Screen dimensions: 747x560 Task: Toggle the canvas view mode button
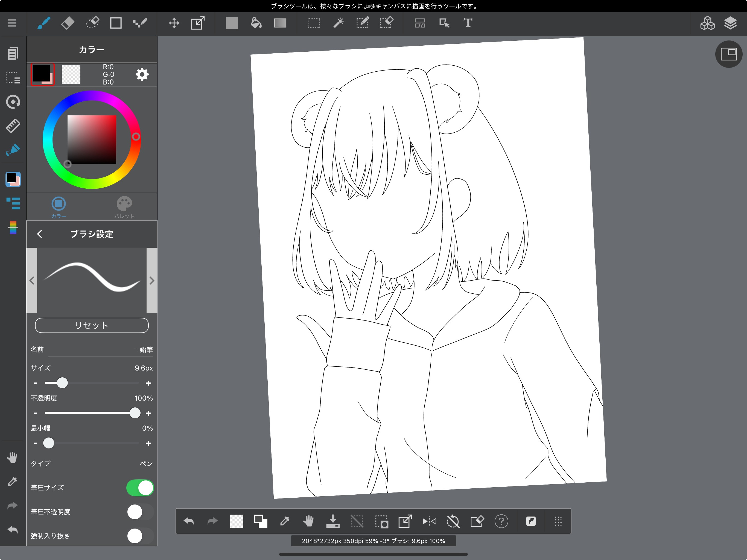pos(728,54)
